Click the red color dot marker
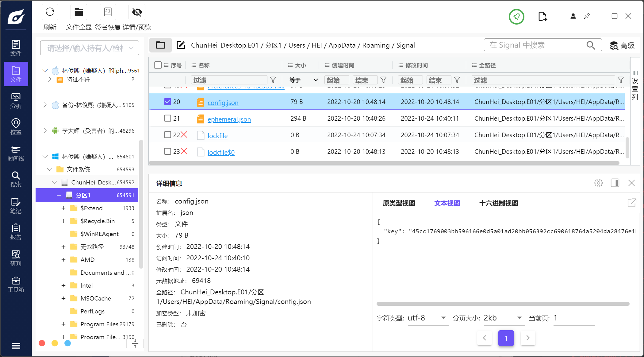Viewport: 644px width, 357px height. pos(42,343)
